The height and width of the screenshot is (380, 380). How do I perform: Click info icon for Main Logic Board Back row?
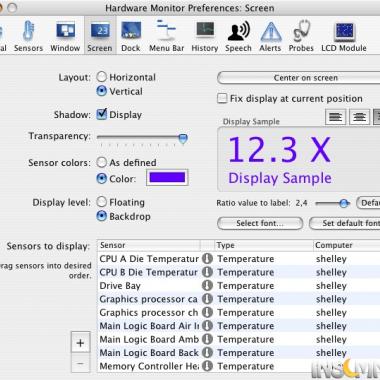coord(207,353)
